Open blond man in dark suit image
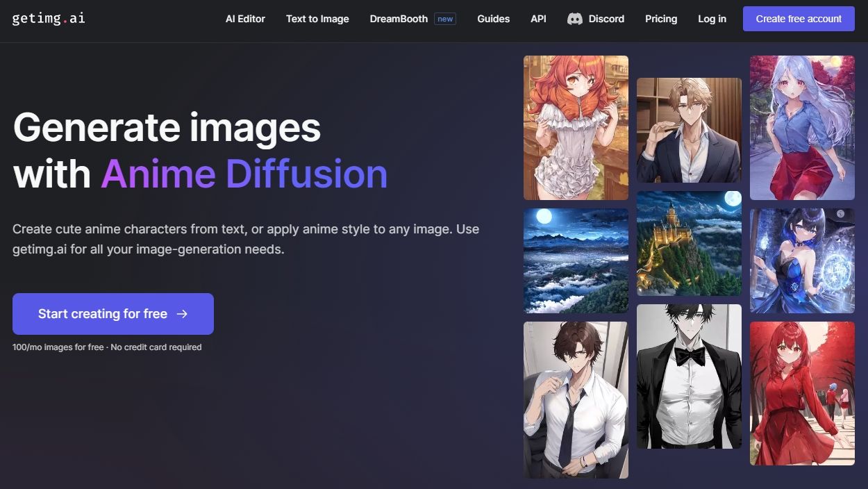Screen dimensions: 868x489 (x=689, y=131)
